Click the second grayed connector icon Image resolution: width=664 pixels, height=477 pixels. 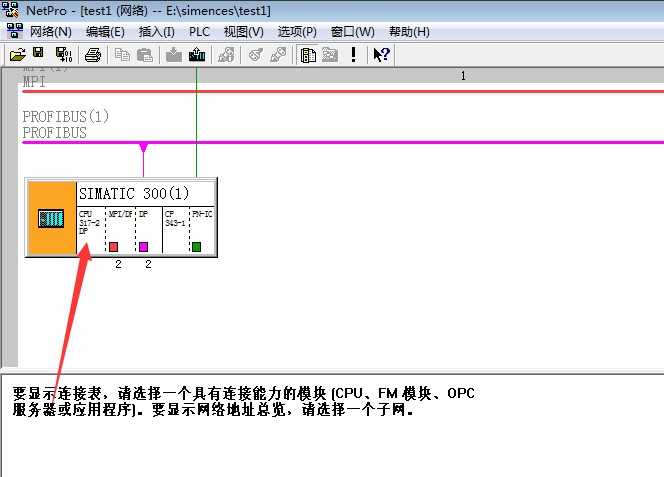[278, 55]
